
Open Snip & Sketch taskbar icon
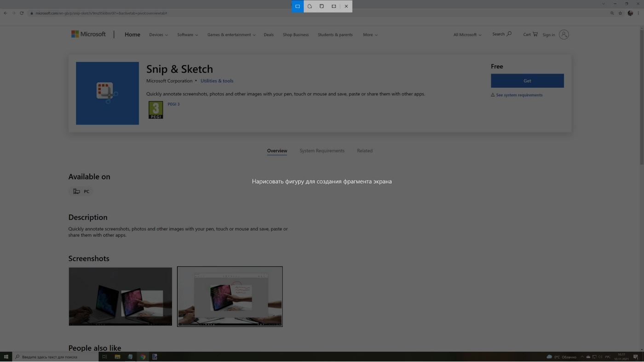(155, 357)
